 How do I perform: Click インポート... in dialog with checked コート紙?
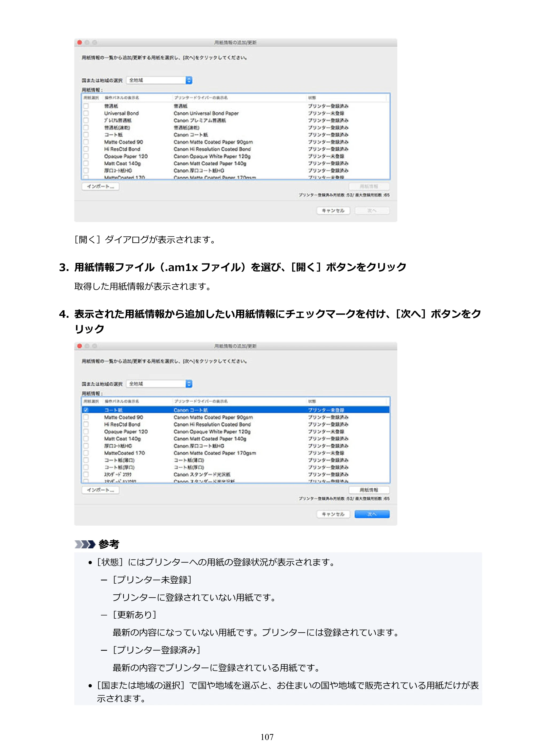tap(100, 490)
